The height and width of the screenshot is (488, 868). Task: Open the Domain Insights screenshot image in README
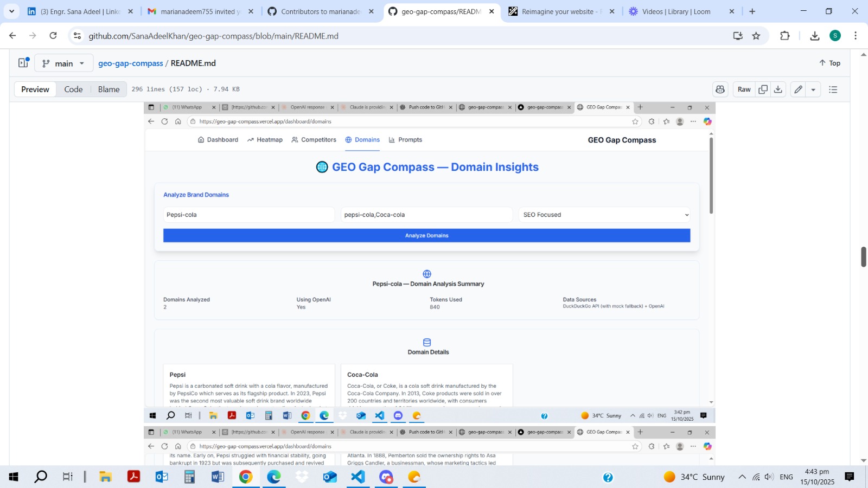[430, 262]
